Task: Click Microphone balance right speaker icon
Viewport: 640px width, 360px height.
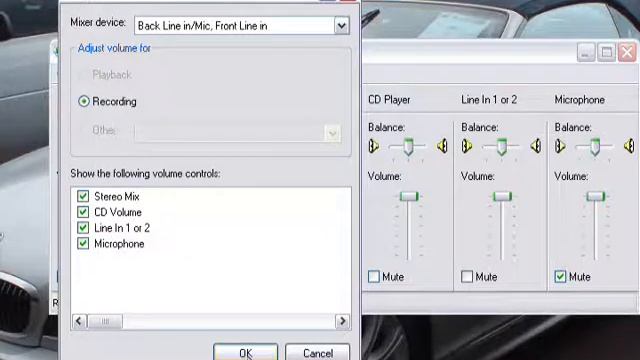Action: pyautogui.click(x=629, y=146)
